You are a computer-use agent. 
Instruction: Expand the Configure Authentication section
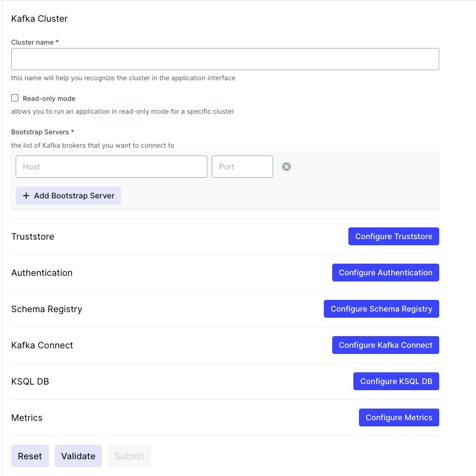pos(385,273)
